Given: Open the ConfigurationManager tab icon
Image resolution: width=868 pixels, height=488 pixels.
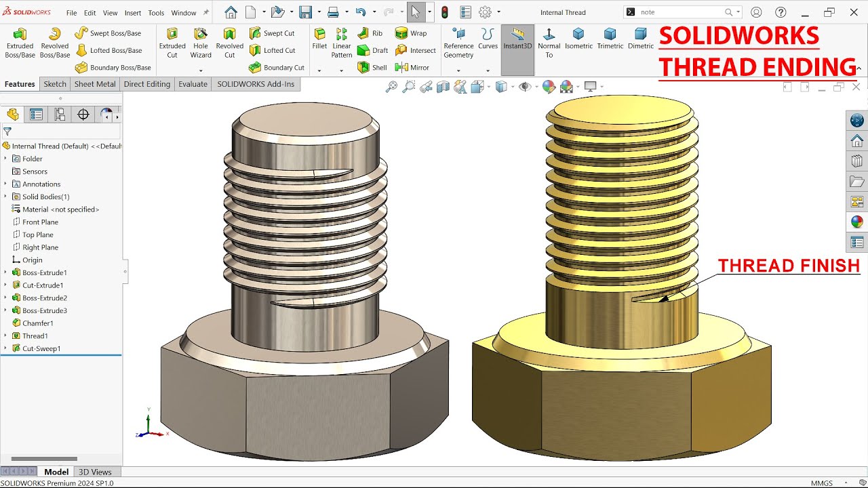Looking at the screenshot, I should [60, 115].
